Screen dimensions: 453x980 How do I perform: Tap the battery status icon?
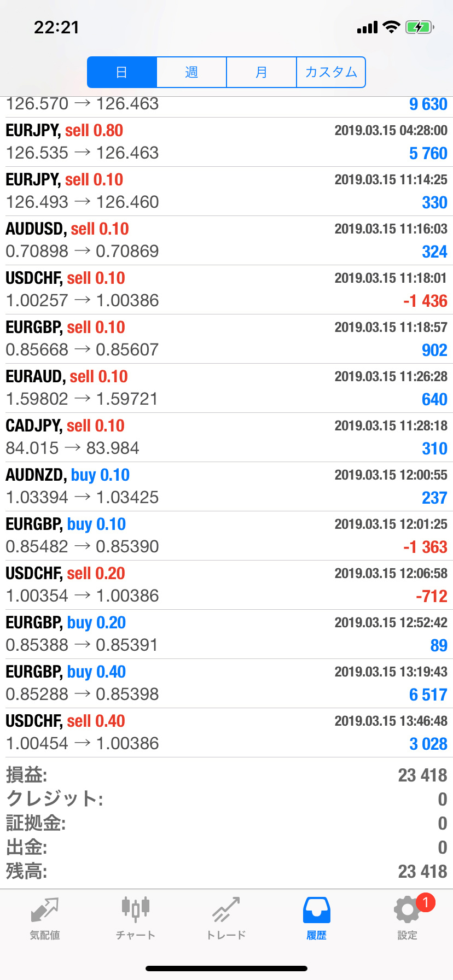click(x=419, y=27)
